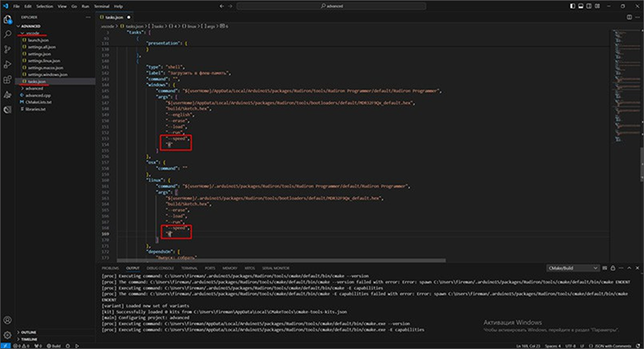
Task: Click the code minimap overview
Action: (x=625, y=87)
